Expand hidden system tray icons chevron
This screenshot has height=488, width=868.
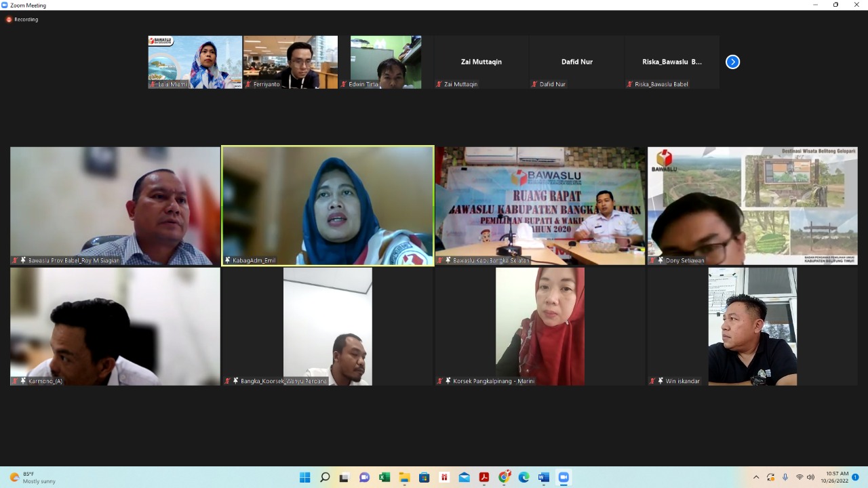pyautogui.click(x=756, y=477)
